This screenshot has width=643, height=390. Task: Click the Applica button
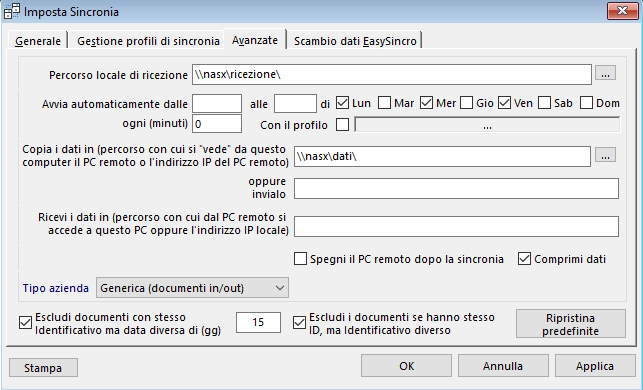point(595,365)
